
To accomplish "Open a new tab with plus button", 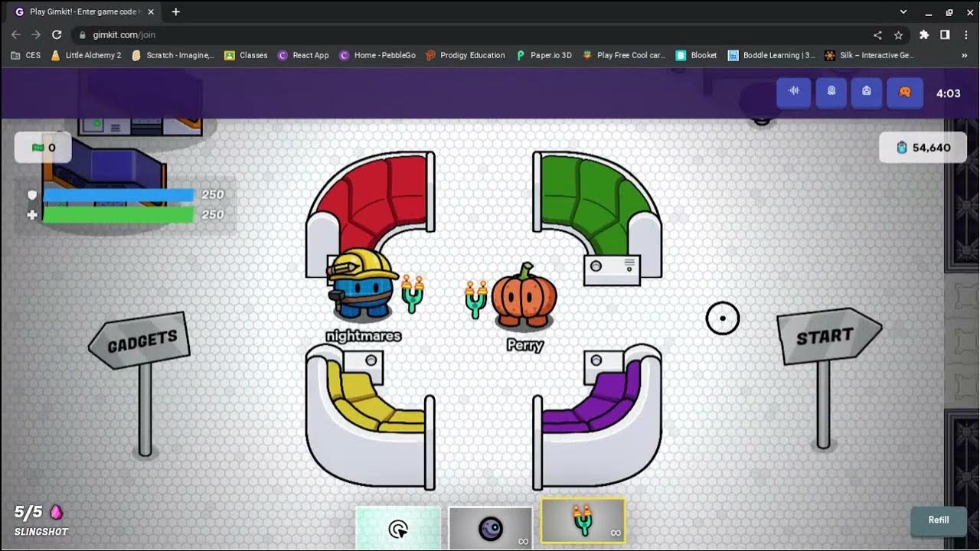I will 176,11.
